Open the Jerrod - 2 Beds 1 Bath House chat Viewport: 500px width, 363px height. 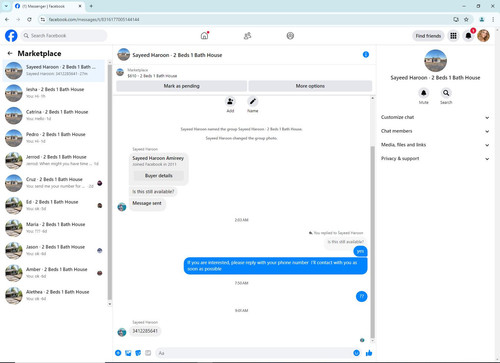(54, 160)
